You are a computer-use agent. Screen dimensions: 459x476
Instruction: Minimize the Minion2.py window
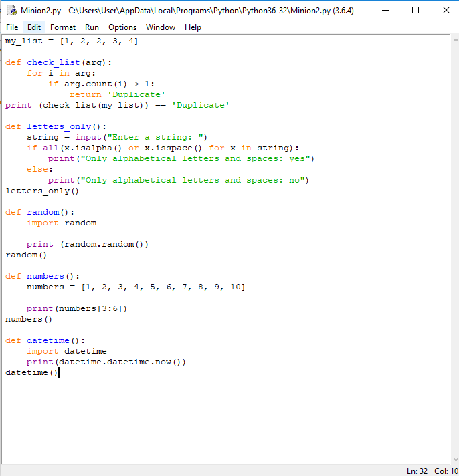(385, 10)
